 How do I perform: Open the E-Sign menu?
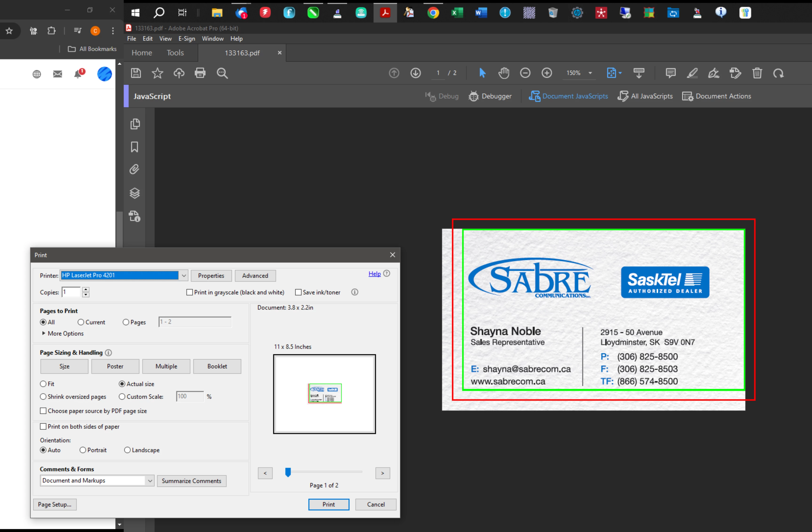point(187,39)
